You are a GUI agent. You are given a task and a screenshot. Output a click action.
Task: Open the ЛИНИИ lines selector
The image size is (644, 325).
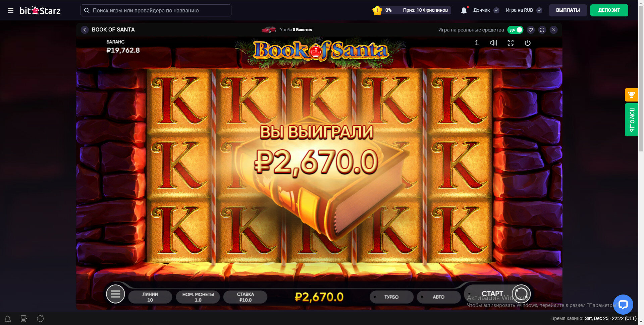pyautogui.click(x=150, y=297)
